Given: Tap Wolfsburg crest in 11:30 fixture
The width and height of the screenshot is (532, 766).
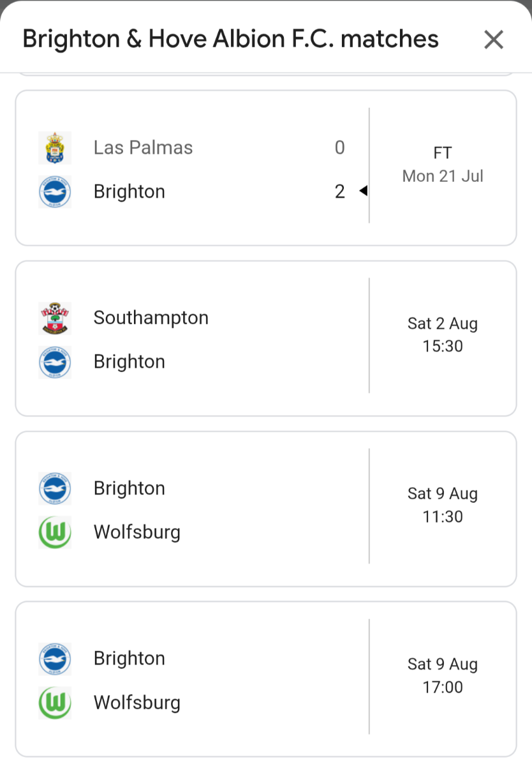Looking at the screenshot, I should click(x=55, y=532).
